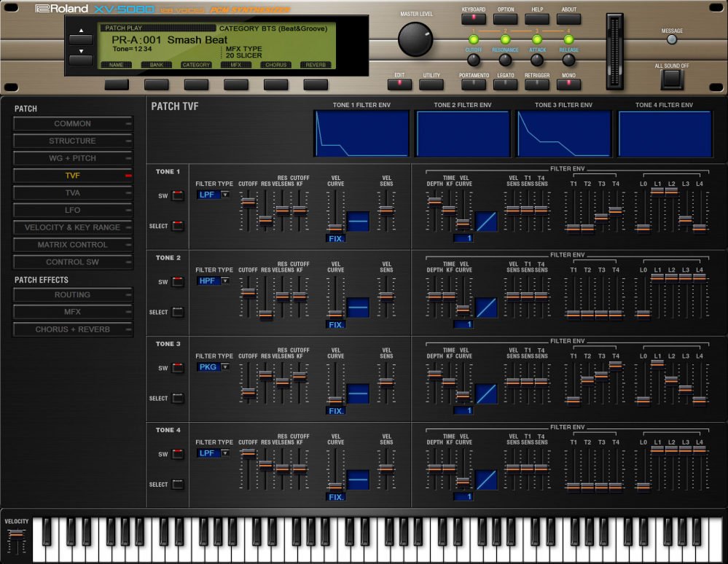Open the MFX effects page
Viewport: 728px width, 564px height.
73,312
